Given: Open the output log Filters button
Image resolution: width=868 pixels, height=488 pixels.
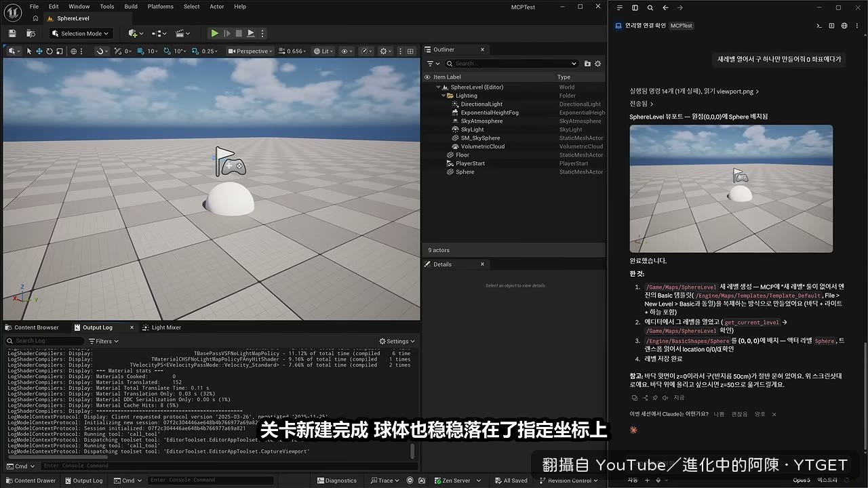Looking at the screenshot, I should (x=104, y=341).
